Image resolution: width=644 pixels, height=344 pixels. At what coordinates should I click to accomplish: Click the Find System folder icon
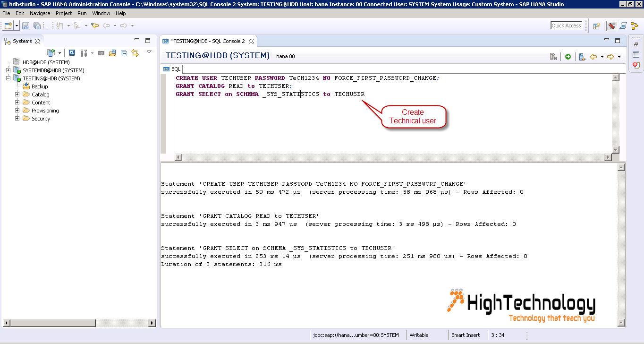[112, 53]
